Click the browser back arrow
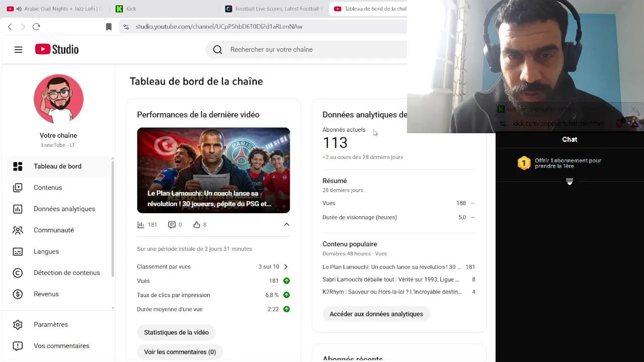This screenshot has height=362, width=644. [10, 27]
